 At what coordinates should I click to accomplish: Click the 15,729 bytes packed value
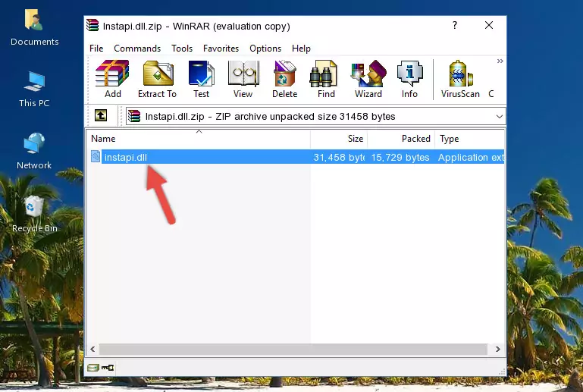[400, 157]
